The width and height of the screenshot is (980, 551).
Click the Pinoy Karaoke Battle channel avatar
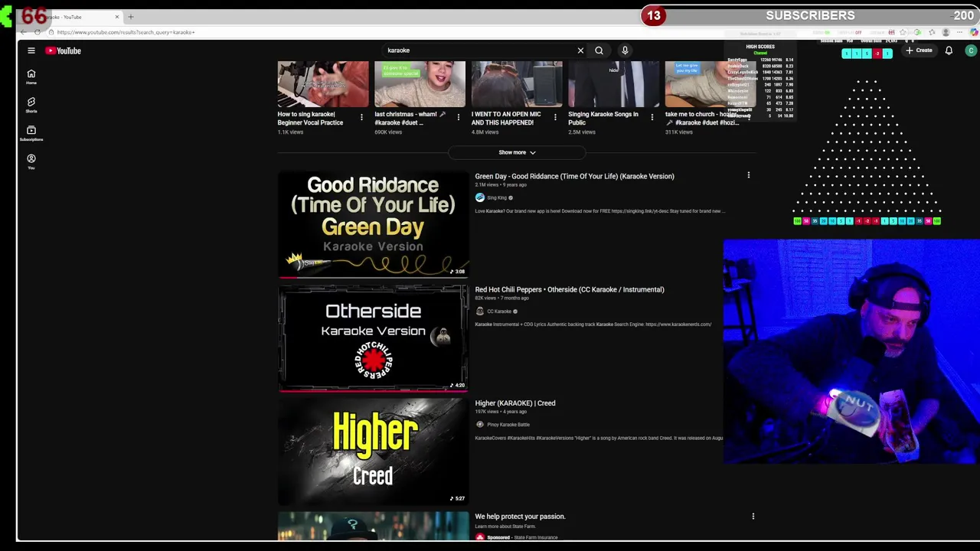(x=480, y=425)
